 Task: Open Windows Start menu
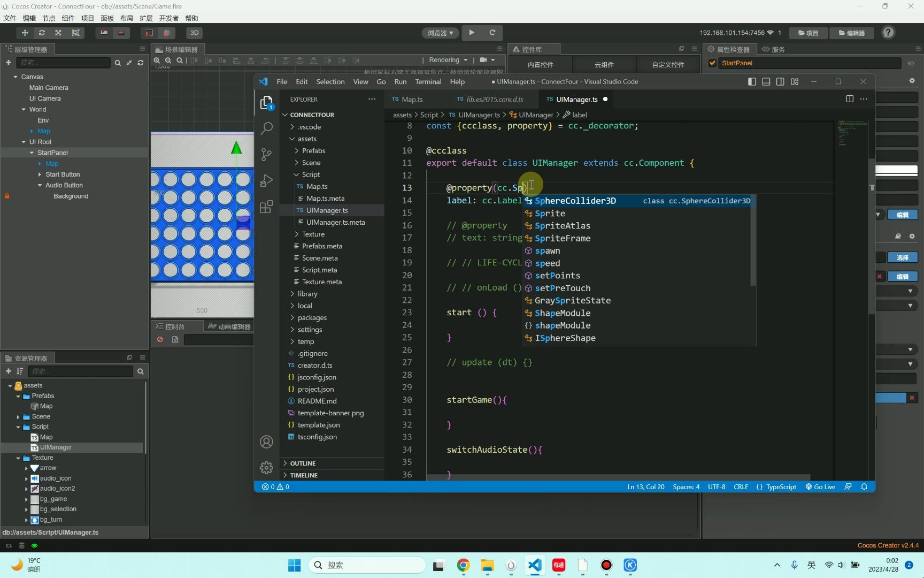point(294,565)
